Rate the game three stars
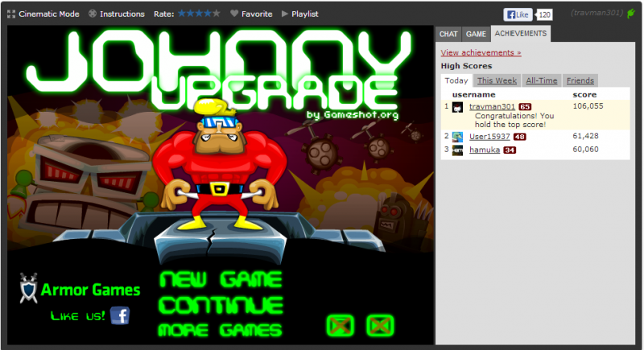644x350 pixels. [199, 14]
